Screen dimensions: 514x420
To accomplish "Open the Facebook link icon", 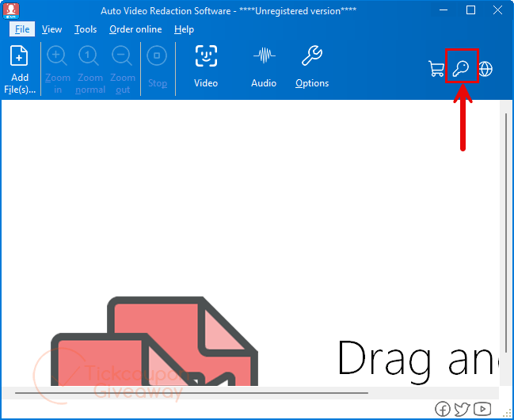I will [x=443, y=409].
